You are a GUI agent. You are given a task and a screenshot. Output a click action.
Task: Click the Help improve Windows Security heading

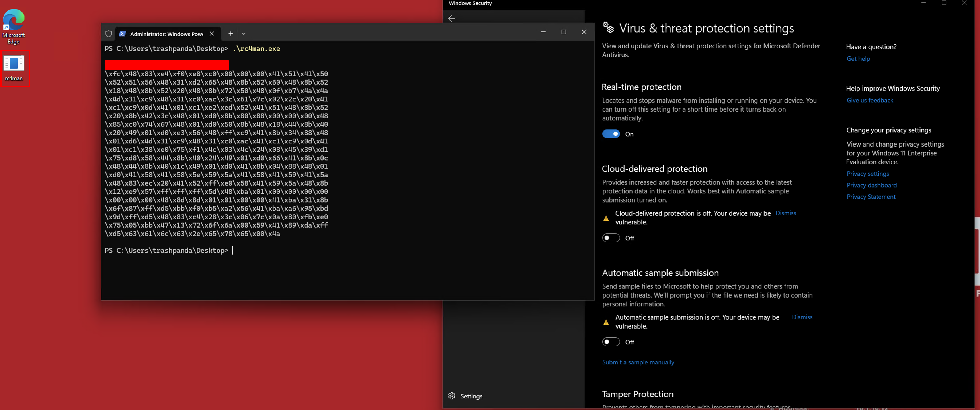point(893,89)
